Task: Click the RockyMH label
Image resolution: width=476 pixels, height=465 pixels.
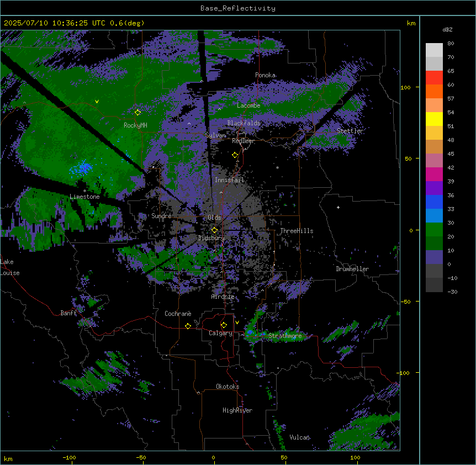Action: coord(135,125)
